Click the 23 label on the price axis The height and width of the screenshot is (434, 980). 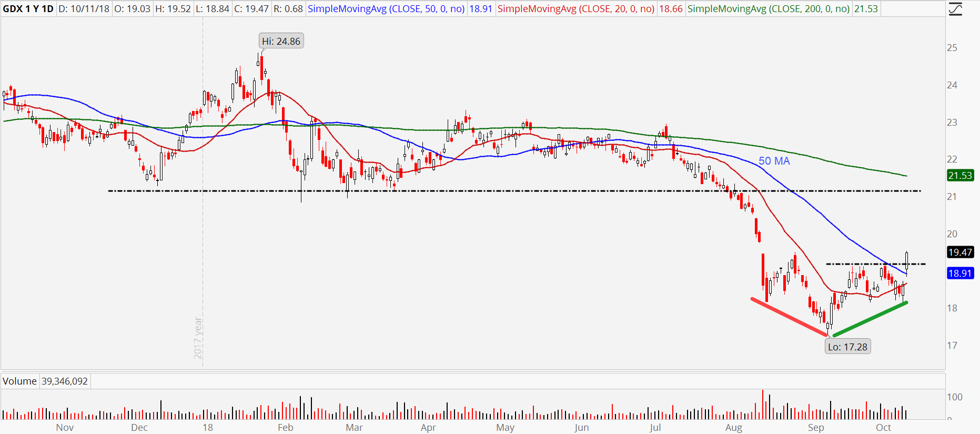pyautogui.click(x=952, y=123)
